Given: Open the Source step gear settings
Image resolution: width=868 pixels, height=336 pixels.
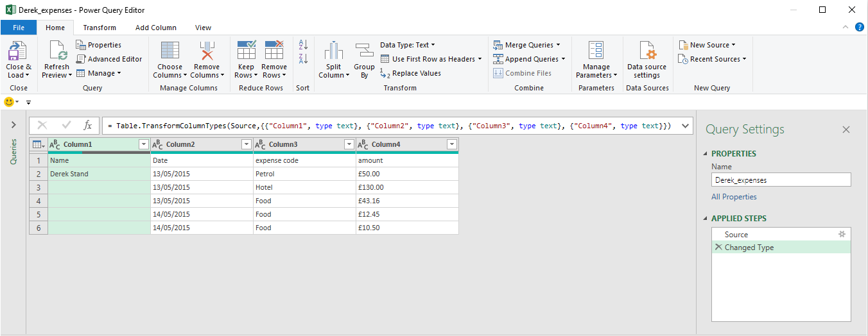Looking at the screenshot, I should point(842,235).
